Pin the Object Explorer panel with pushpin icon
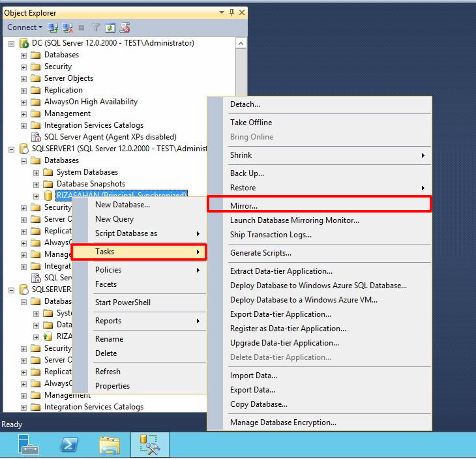476x459 pixels. click(x=231, y=12)
